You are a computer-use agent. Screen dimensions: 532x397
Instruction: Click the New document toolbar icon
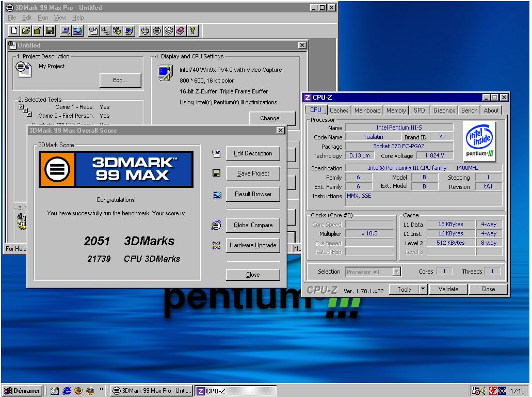14,31
